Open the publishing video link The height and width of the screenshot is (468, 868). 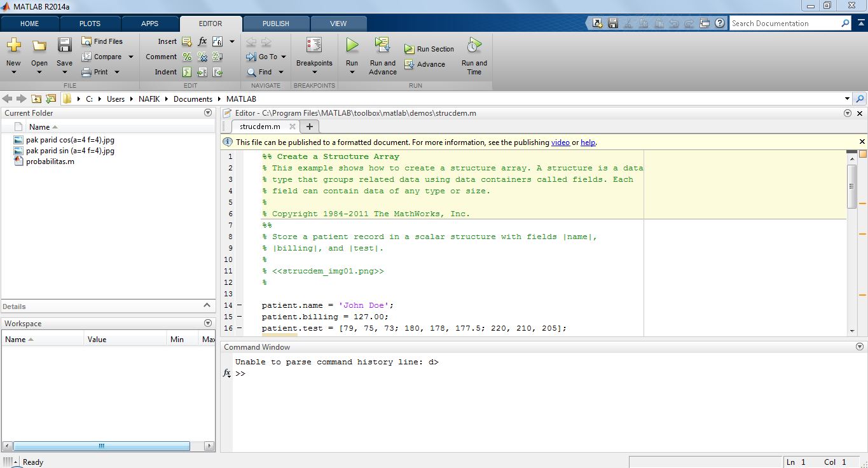coord(560,142)
